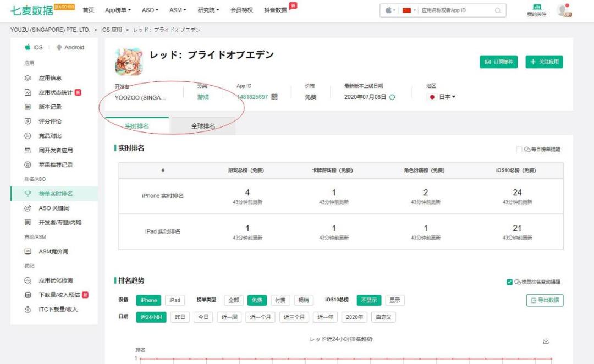Click the search magnifier icon in top bar
Screen dimensions: 594x364
(x=498, y=10)
